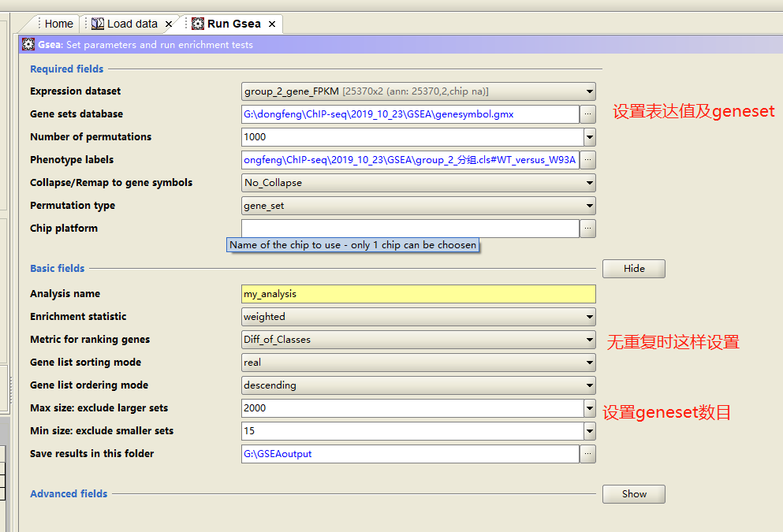
Task: Click the Run Gsea tab icon
Action: [x=198, y=24]
